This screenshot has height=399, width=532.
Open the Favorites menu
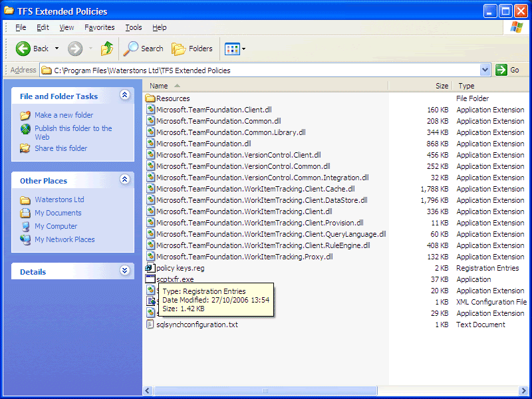(99, 27)
